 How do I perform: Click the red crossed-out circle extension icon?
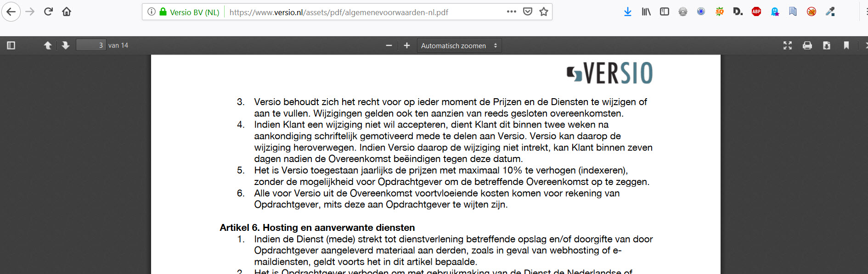pyautogui.click(x=812, y=12)
